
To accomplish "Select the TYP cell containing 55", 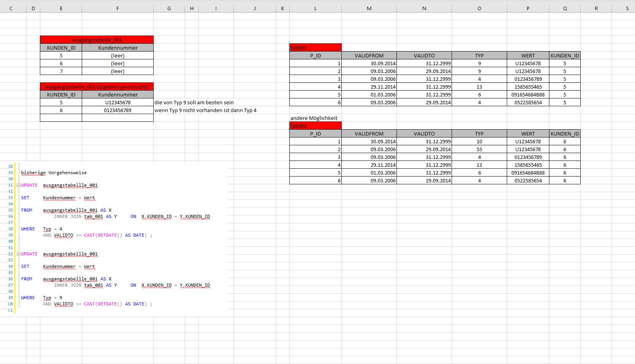I will tap(479, 149).
